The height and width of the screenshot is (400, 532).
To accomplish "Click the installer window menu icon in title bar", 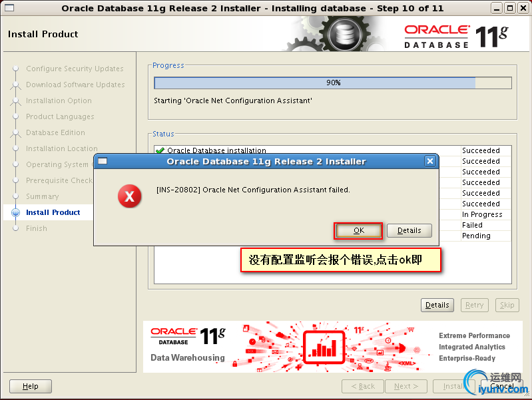I will 9,8.
